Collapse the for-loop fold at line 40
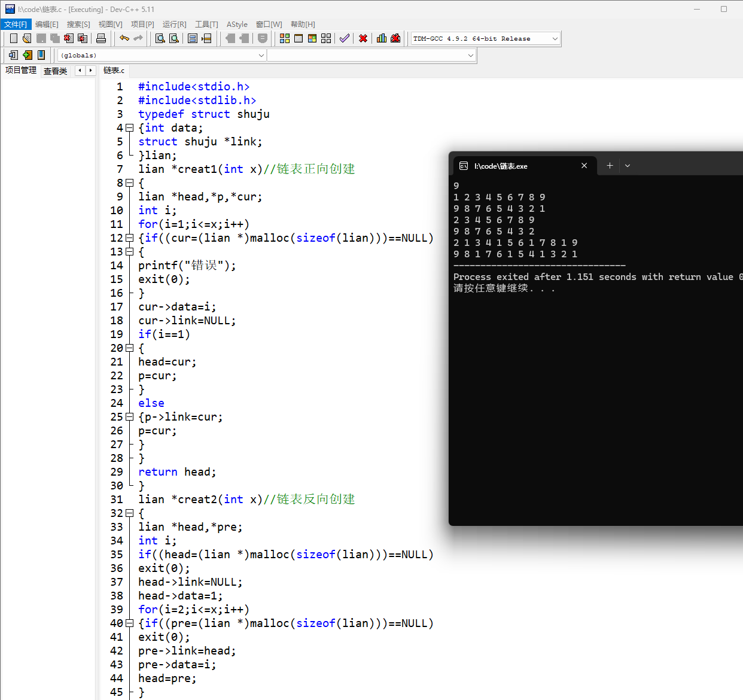 pos(129,623)
